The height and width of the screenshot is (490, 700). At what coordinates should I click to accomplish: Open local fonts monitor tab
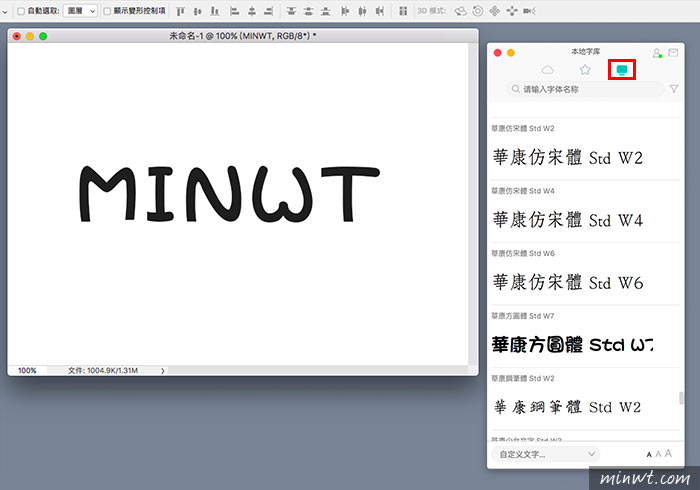622,70
